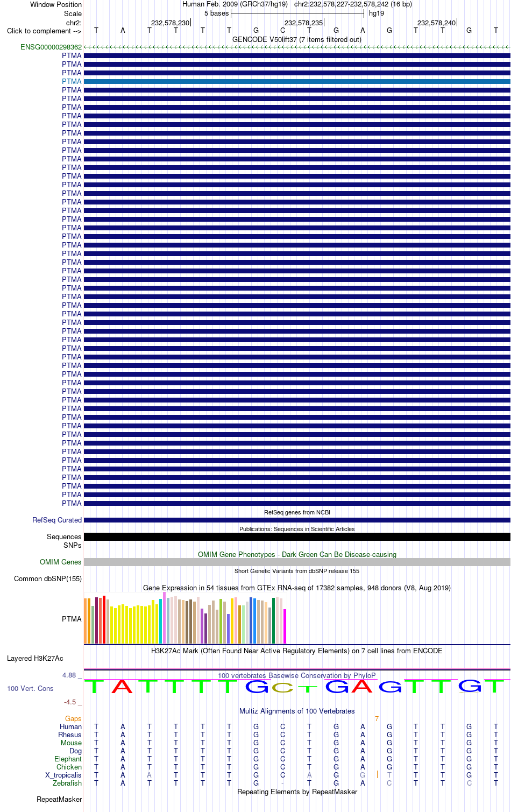
Task: Click 'RefSeq genes from NCBI' track title
Action: coord(297,512)
